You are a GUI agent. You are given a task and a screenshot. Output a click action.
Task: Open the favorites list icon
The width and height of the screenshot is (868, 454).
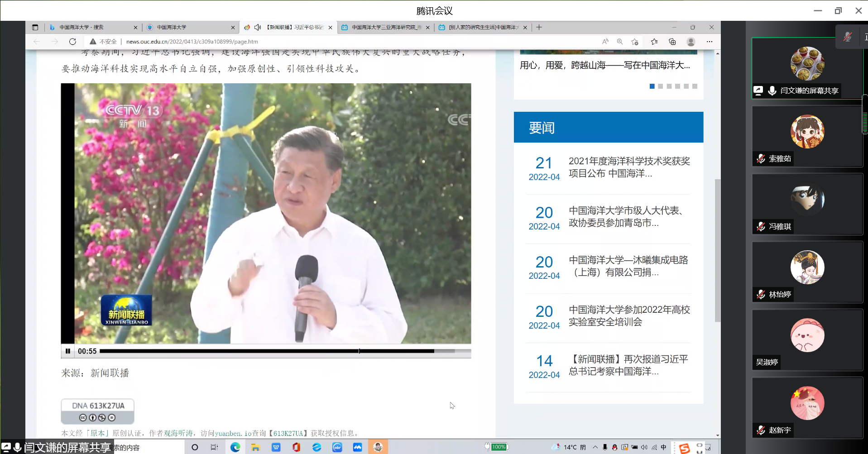654,42
